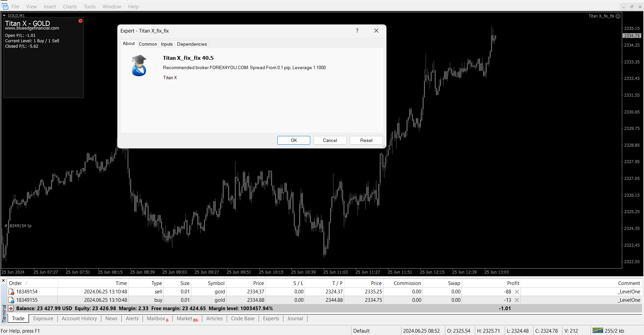Close sell order 18349154 with its X icon
Screen dimensions: 644x335
pyautogui.click(x=517, y=292)
